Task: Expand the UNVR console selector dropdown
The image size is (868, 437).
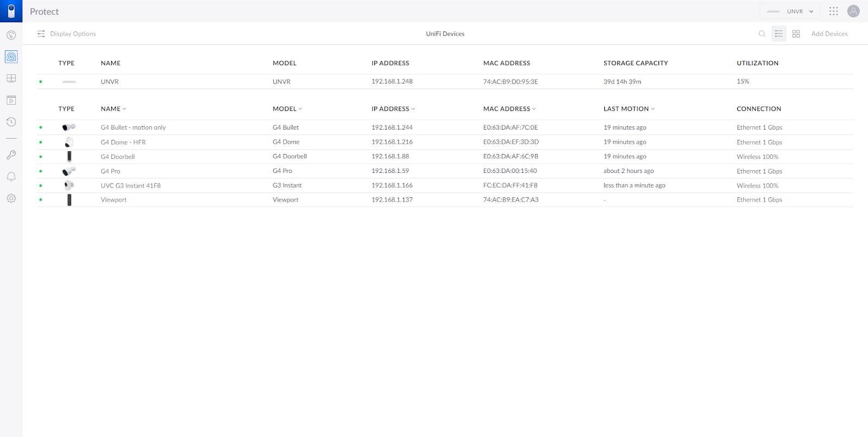Action: (x=790, y=11)
